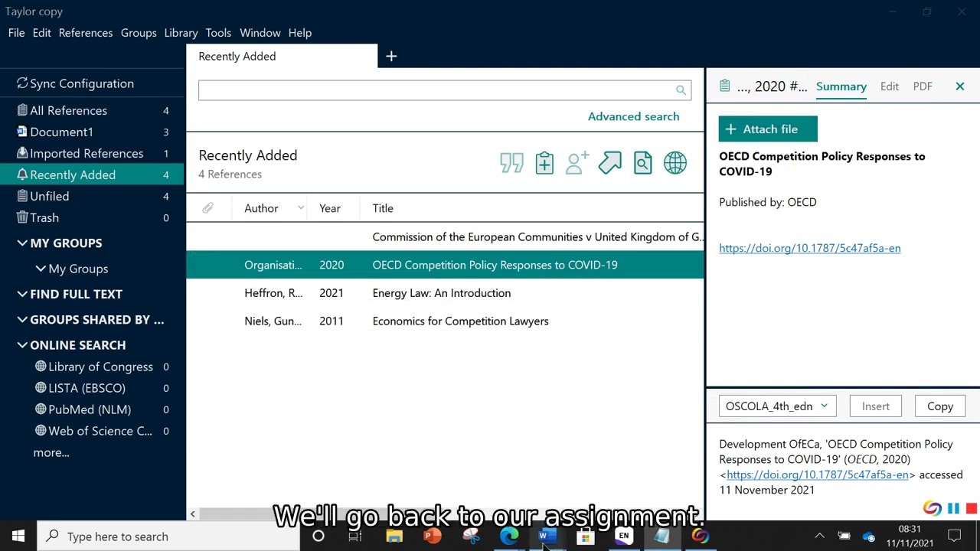980x551 pixels.
Task: Collapse the ONLINE SEARCH section
Action: click(22, 345)
